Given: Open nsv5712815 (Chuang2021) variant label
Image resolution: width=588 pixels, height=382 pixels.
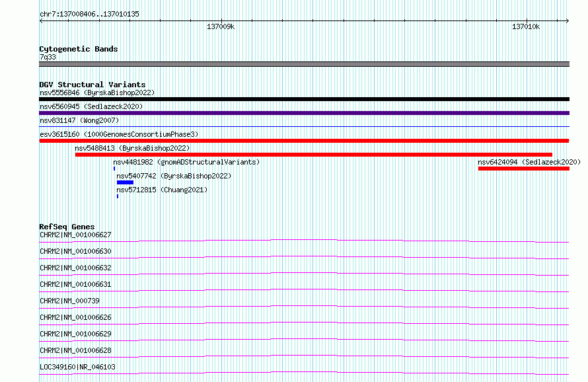Looking at the screenshot, I should 162,190.
